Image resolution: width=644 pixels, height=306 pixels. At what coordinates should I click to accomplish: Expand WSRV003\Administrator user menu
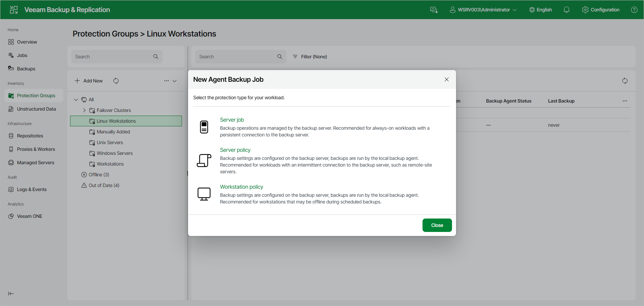click(x=483, y=10)
